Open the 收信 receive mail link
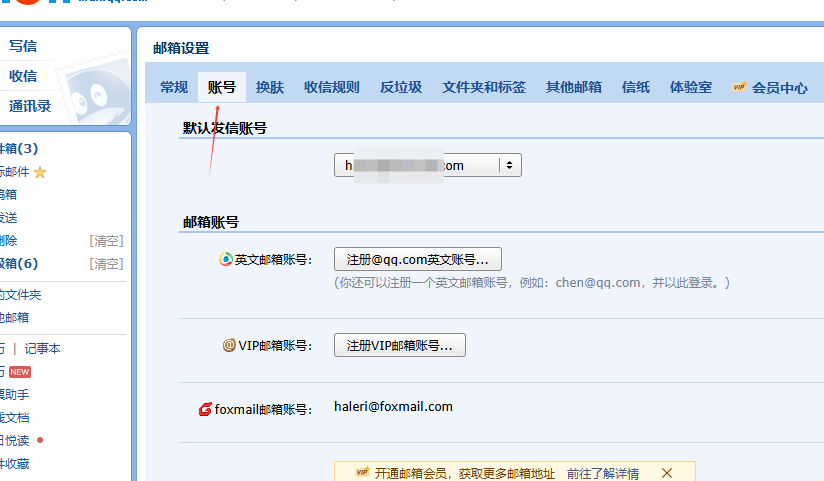The image size is (824, 481). click(23, 76)
